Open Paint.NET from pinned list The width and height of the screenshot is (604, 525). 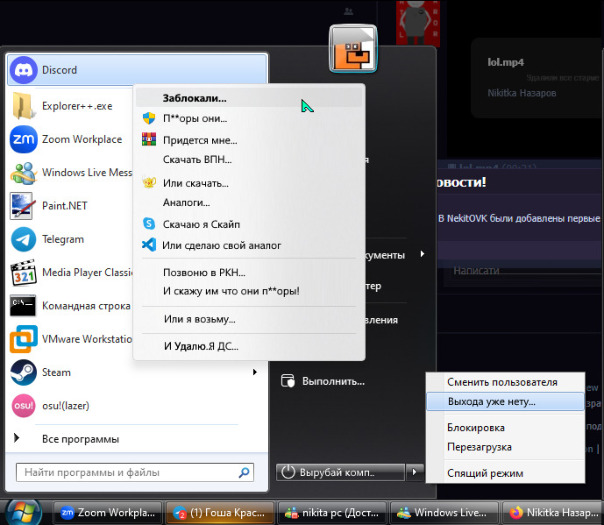pos(70,206)
